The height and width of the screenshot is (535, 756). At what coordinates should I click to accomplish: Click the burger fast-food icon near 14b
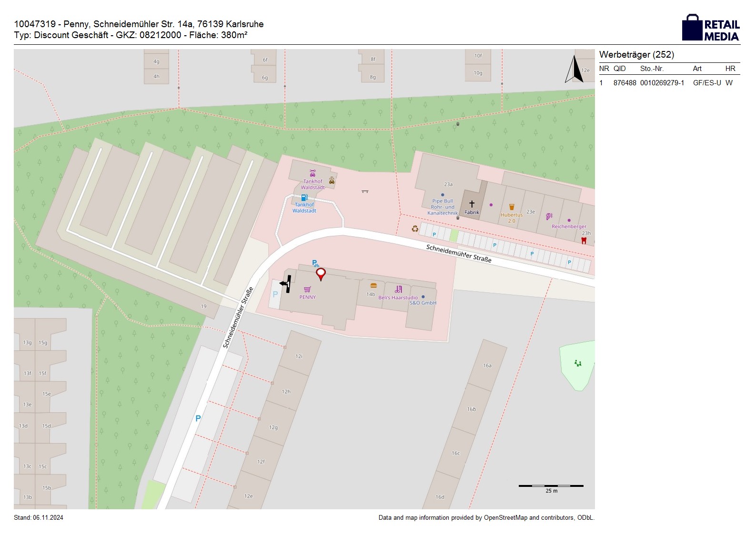coord(373,285)
